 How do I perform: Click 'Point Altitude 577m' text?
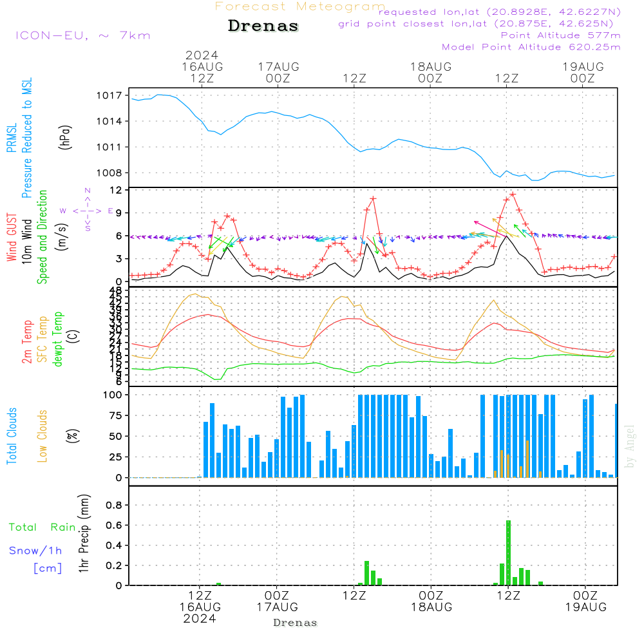(561, 35)
